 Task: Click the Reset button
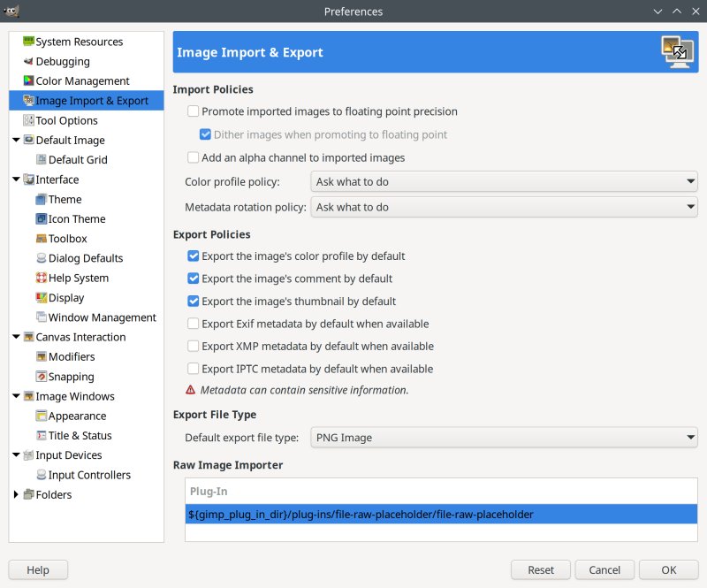[540, 569]
